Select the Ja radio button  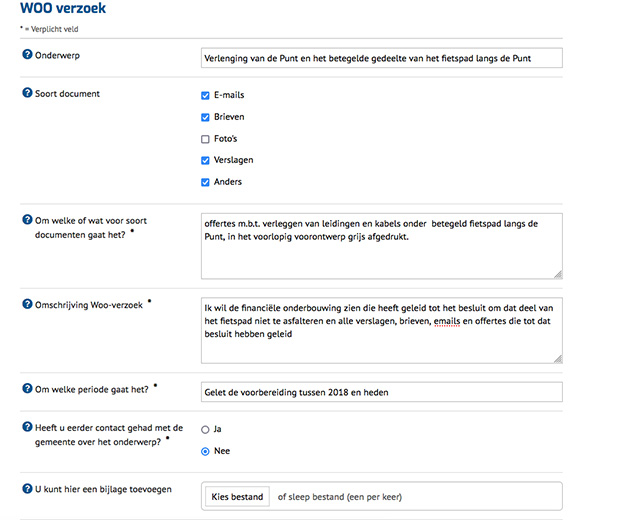[x=206, y=429]
